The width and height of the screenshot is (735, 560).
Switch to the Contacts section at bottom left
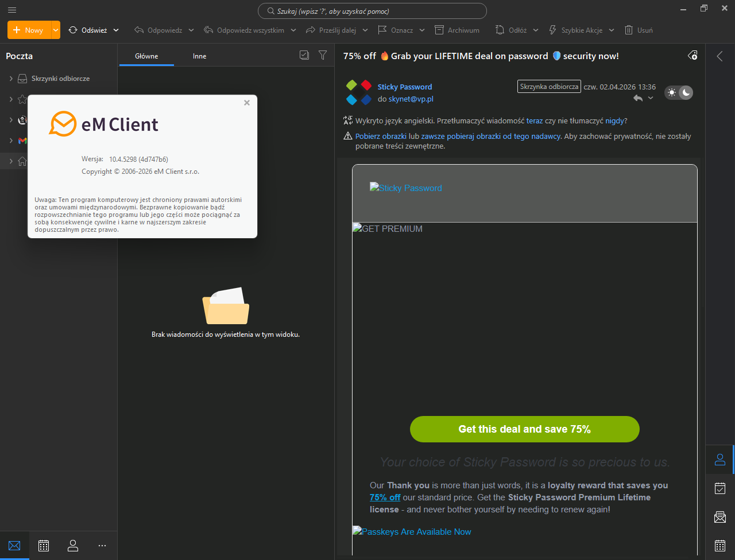coord(73,546)
